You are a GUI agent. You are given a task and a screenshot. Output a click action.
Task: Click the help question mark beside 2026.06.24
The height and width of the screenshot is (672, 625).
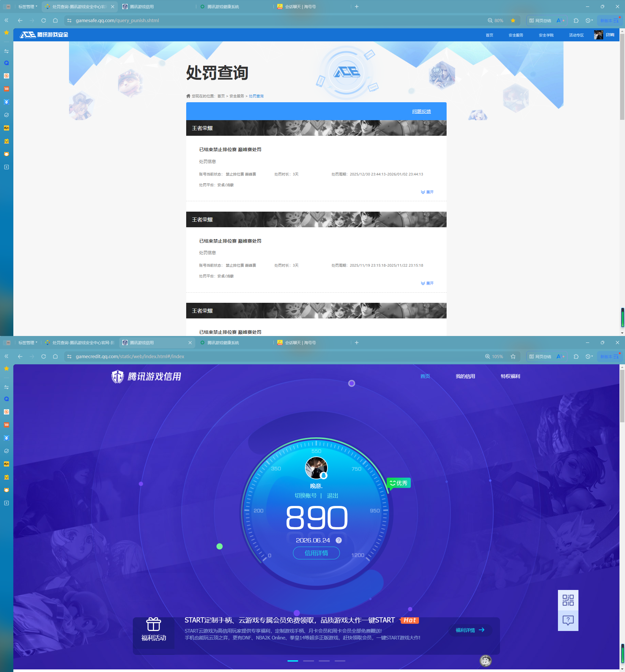tap(339, 540)
